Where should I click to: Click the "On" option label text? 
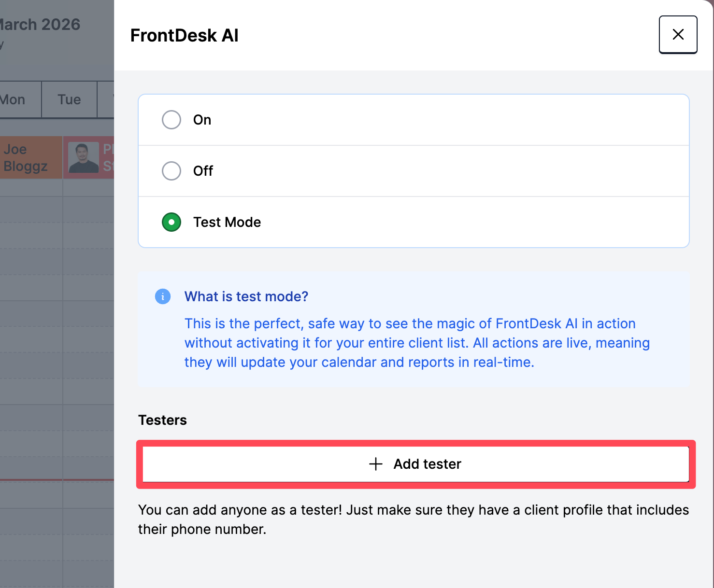click(202, 120)
